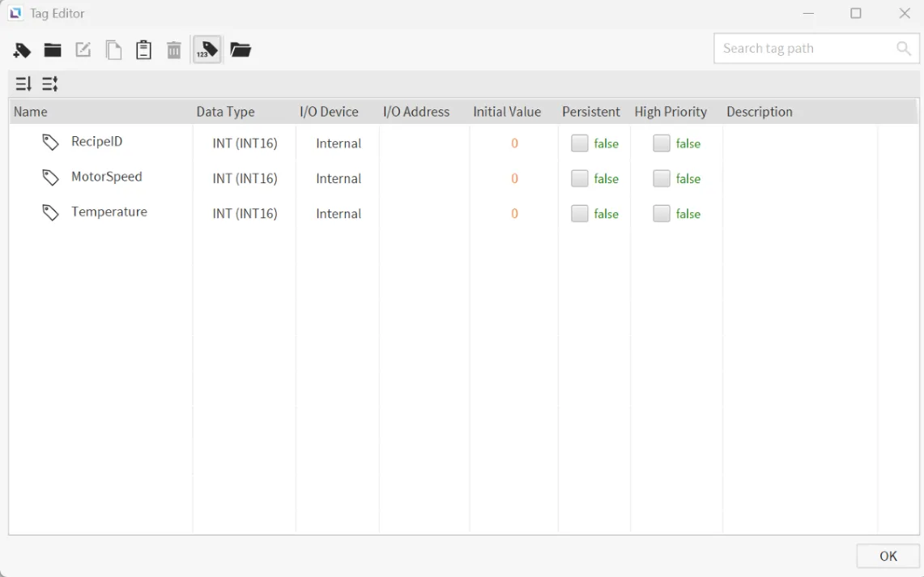Tick Persistent checkbox for Temperature
924x577 pixels.
580,214
